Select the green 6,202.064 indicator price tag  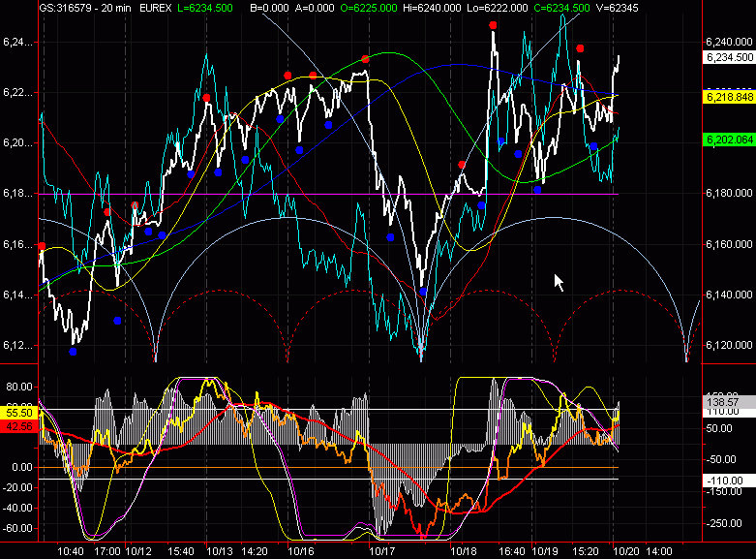(x=729, y=140)
